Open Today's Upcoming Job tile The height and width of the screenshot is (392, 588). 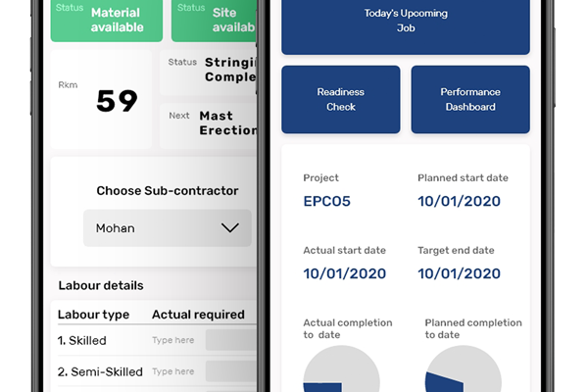406,27
